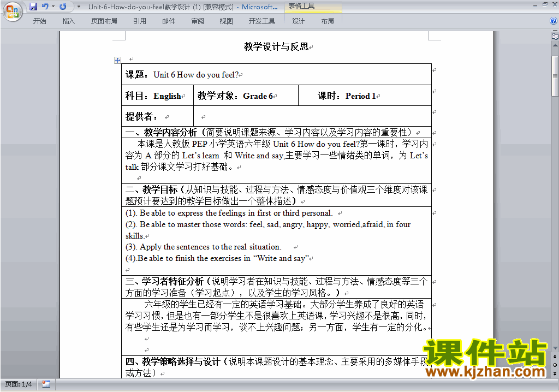Viewport: 559px width, 392px height.
Task: Click the 教学对象: Grade 6 cell
Action: coord(246,96)
